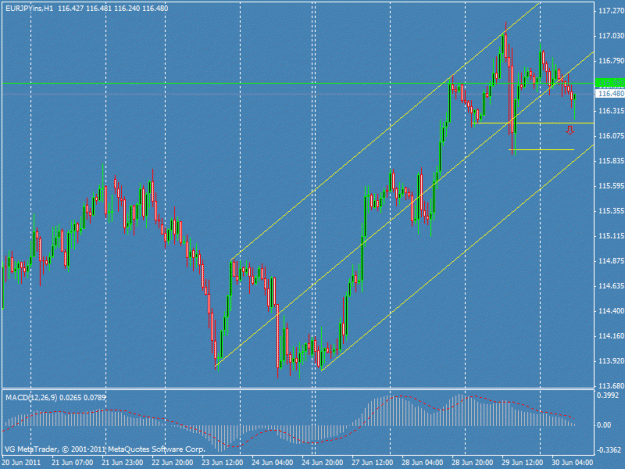Click price scale value 115.835
The image size is (625, 469).
tap(611, 161)
